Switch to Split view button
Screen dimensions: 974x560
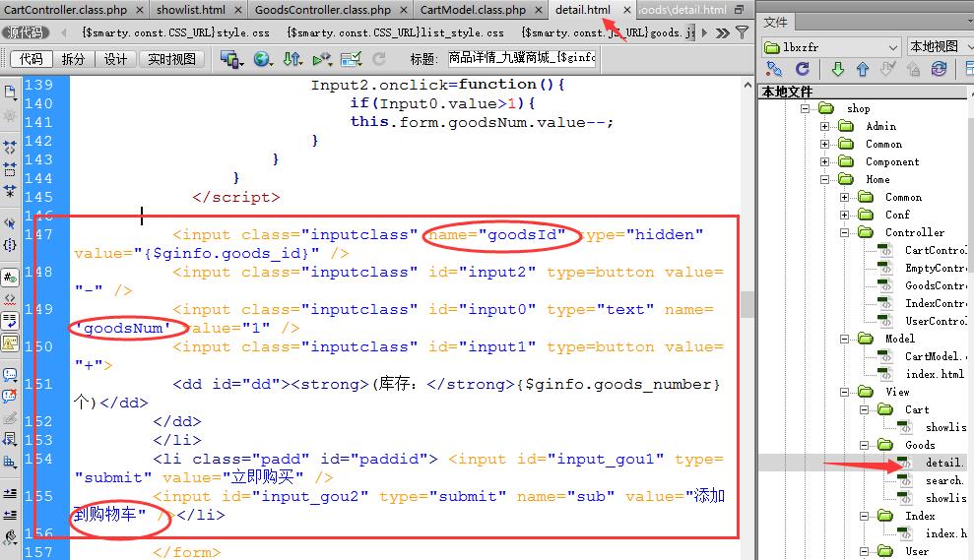(x=73, y=59)
